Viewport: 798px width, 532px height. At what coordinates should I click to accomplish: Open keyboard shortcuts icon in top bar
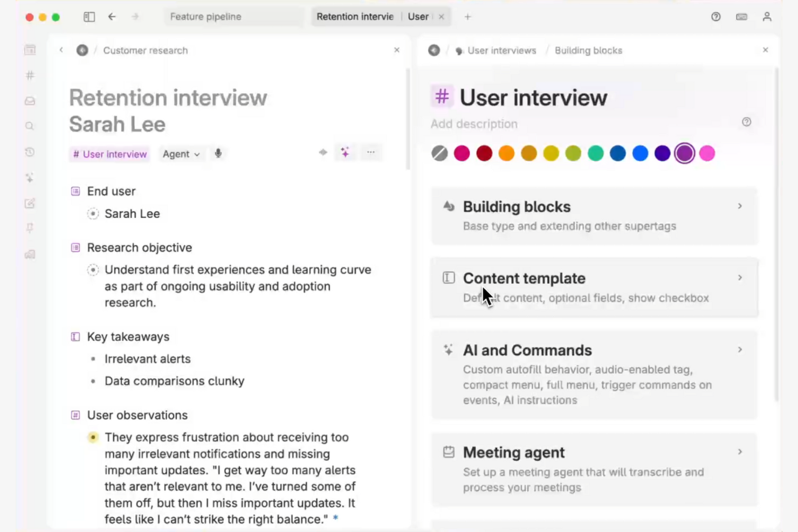(741, 17)
